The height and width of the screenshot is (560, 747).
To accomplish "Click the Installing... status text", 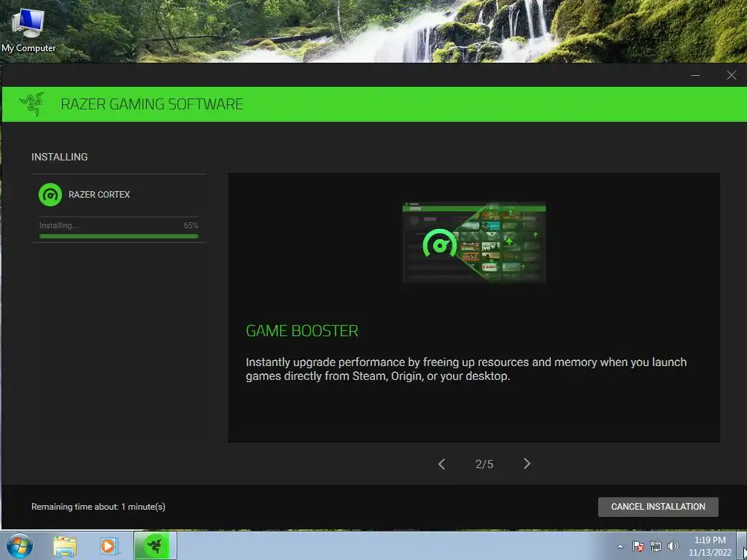I will point(58,225).
